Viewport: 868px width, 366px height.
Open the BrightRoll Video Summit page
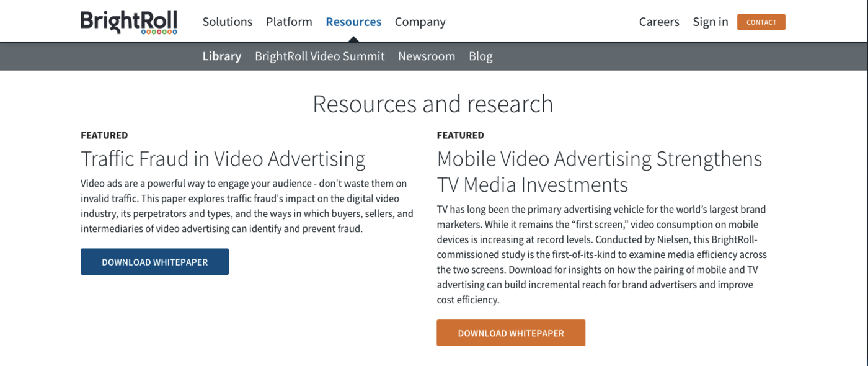[319, 56]
